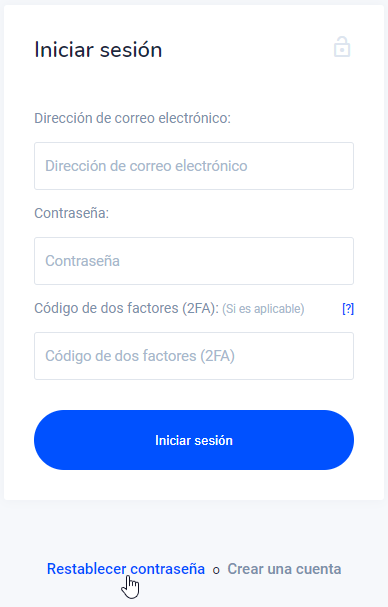The width and height of the screenshot is (388, 607).
Task: Open the [?] two-factor help link
Action: (x=348, y=309)
